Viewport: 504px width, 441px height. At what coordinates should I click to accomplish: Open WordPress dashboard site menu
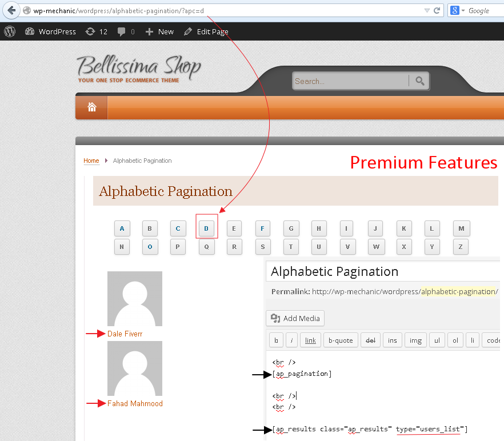tap(50, 31)
